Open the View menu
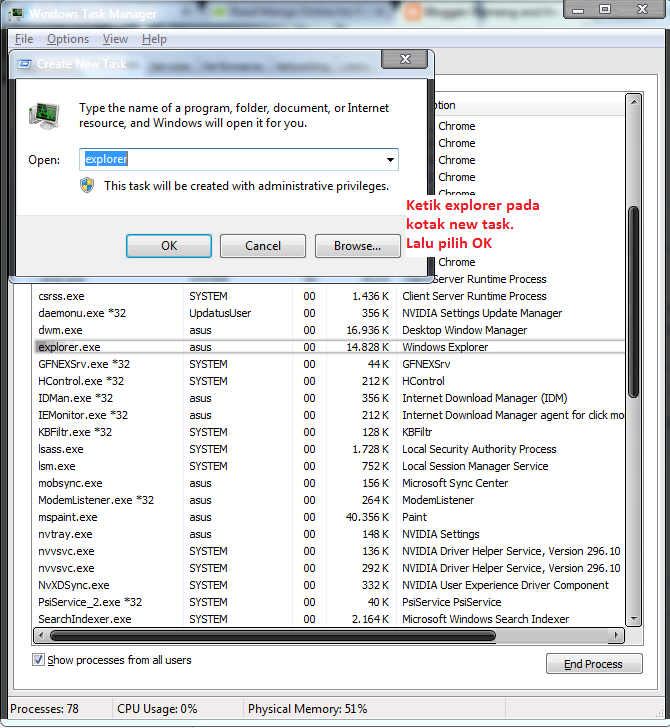670x728 pixels. [x=115, y=39]
